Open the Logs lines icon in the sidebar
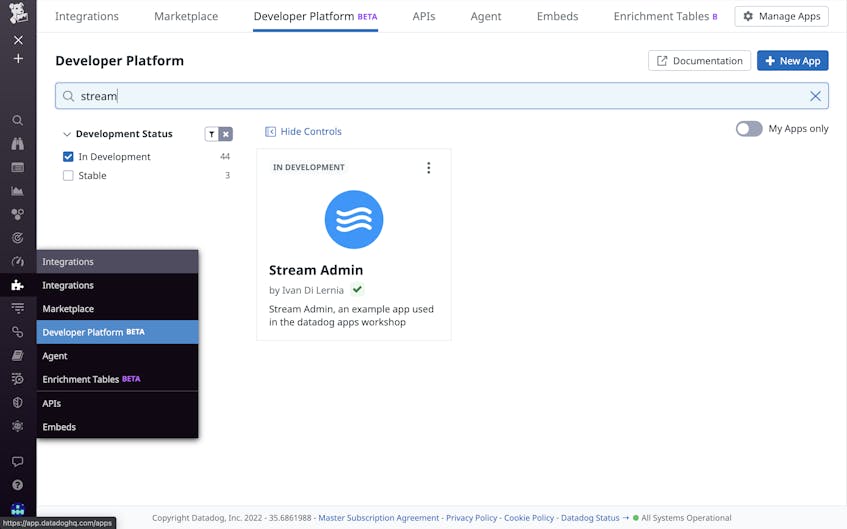 coord(18,308)
